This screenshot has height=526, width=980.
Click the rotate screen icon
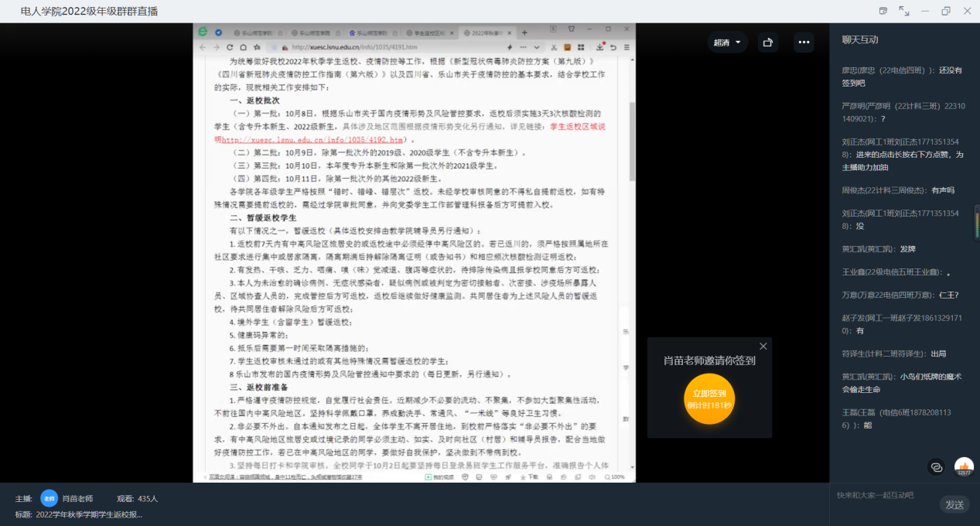coord(767,43)
